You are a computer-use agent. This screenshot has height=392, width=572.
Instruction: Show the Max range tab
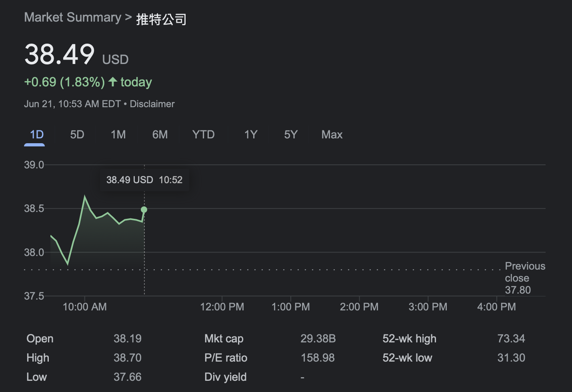pyautogui.click(x=332, y=134)
